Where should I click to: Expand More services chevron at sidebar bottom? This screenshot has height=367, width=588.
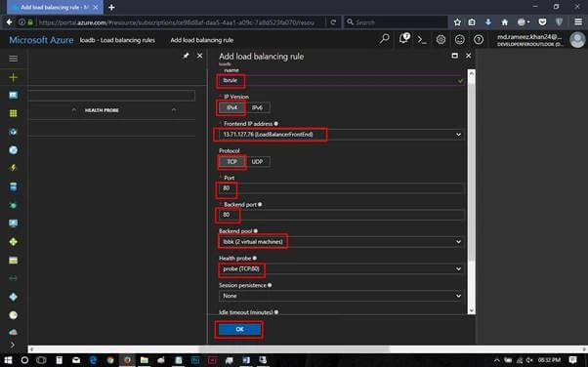[x=13, y=345]
